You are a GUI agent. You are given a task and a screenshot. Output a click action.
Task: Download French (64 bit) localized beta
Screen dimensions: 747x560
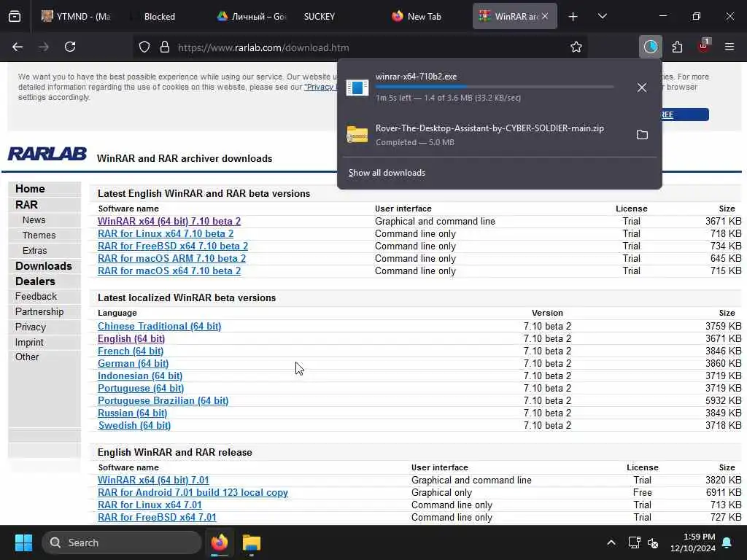point(131,351)
